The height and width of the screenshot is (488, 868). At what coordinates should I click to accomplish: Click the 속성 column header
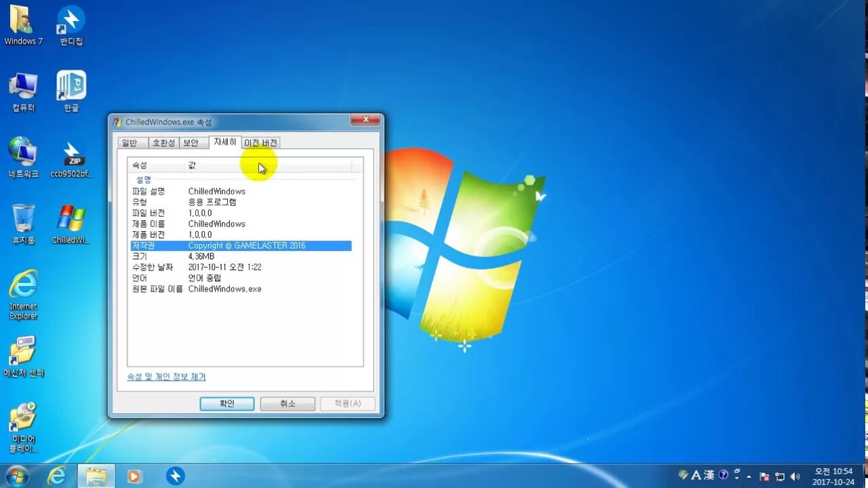point(156,165)
